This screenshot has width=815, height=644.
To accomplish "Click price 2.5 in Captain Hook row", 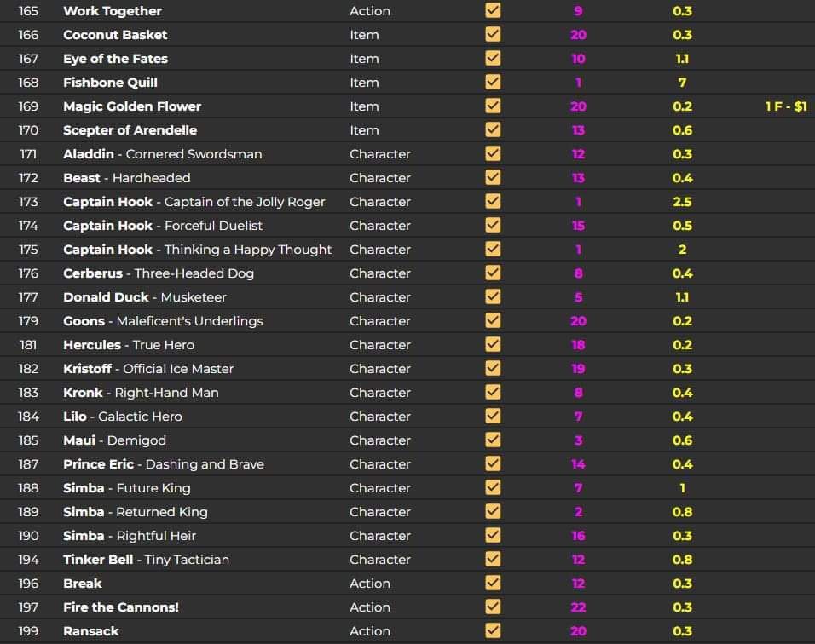I will (x=682, y=202).
